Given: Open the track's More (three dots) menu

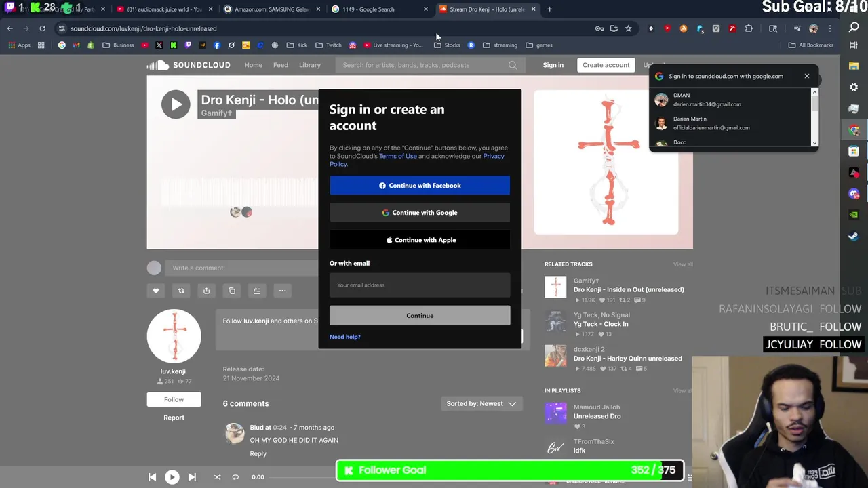Looking at the screenshot, I should (282, 291).
